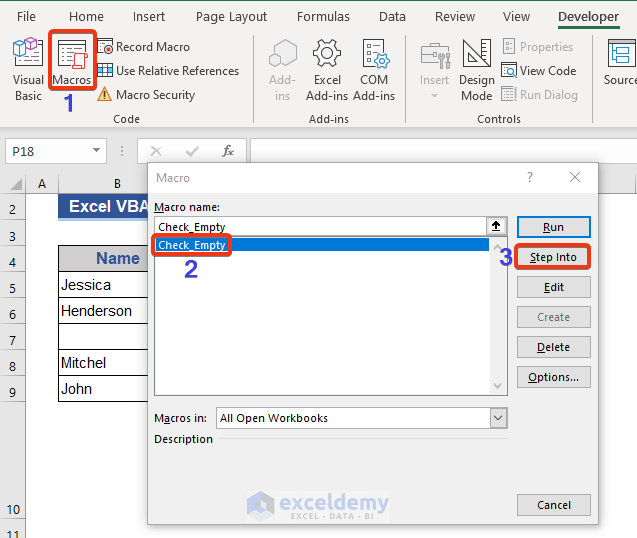Click the select all corner triangle
The image size is (637, 538).
15,184
